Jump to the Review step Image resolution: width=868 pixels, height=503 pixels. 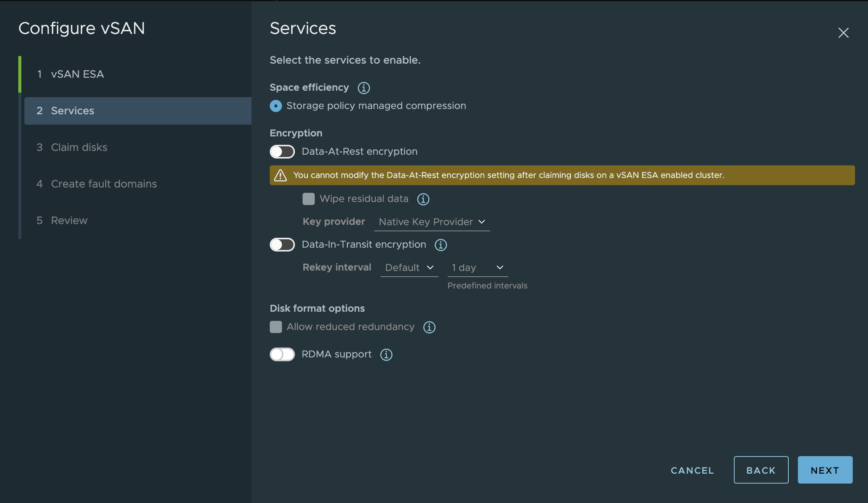[69, 220]
